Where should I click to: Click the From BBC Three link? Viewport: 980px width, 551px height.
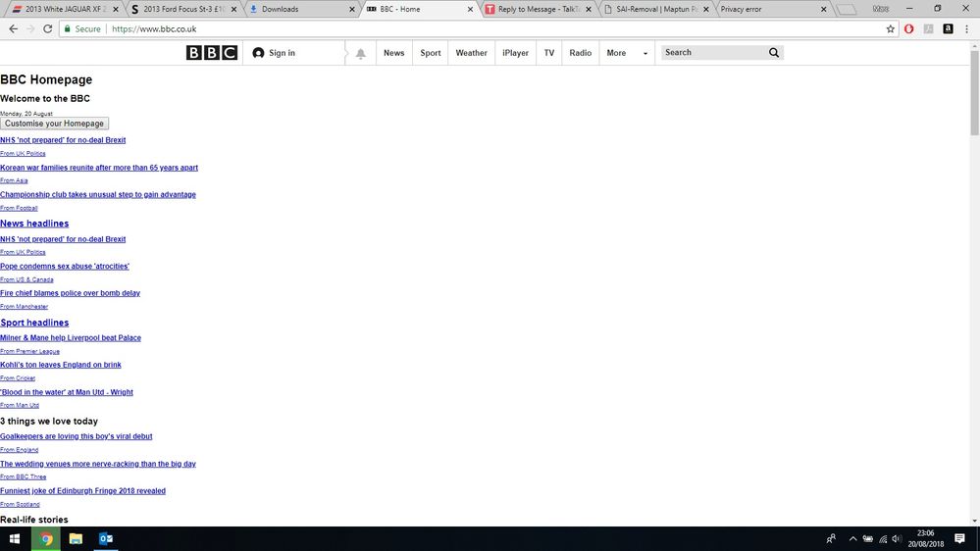pyautogui.click(x=24, y=476)
